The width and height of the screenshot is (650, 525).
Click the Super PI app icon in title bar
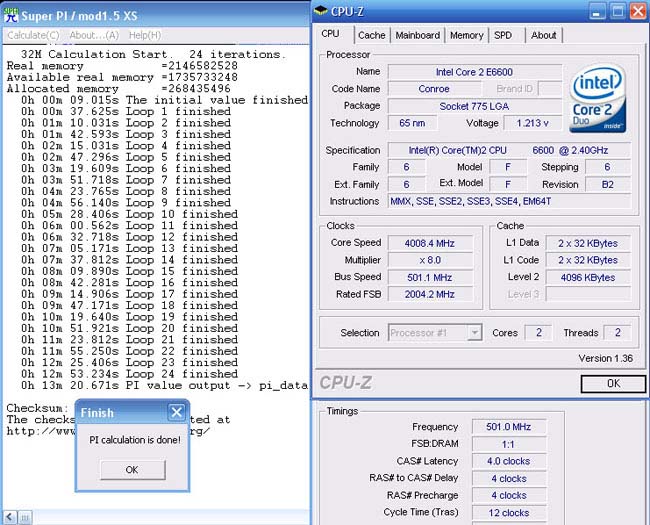pos(11,15)
